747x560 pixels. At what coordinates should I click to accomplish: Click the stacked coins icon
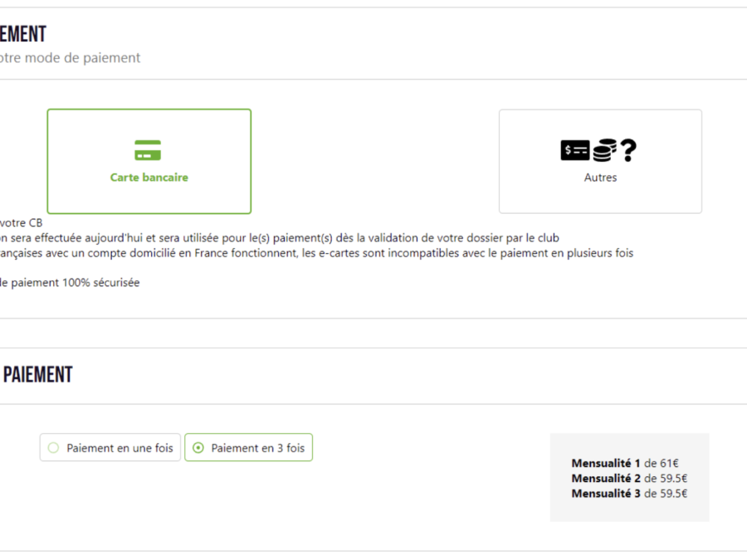pos(604,150)
